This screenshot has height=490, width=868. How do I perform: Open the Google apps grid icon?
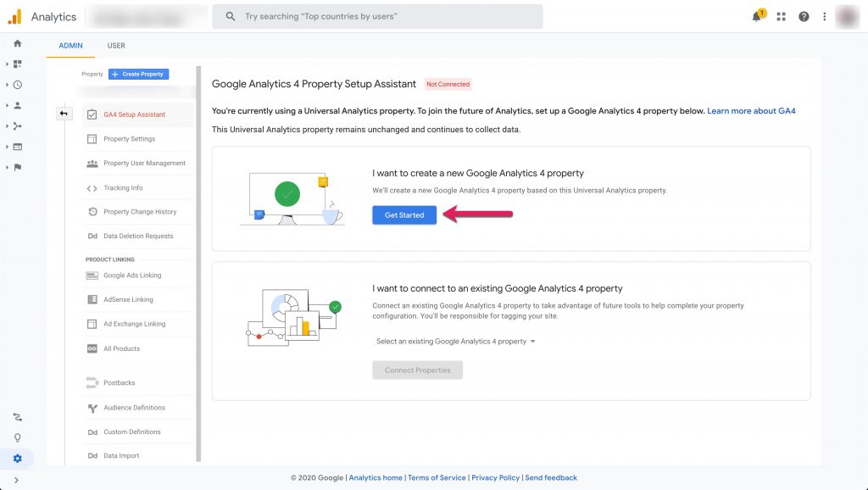pos(781,17)
